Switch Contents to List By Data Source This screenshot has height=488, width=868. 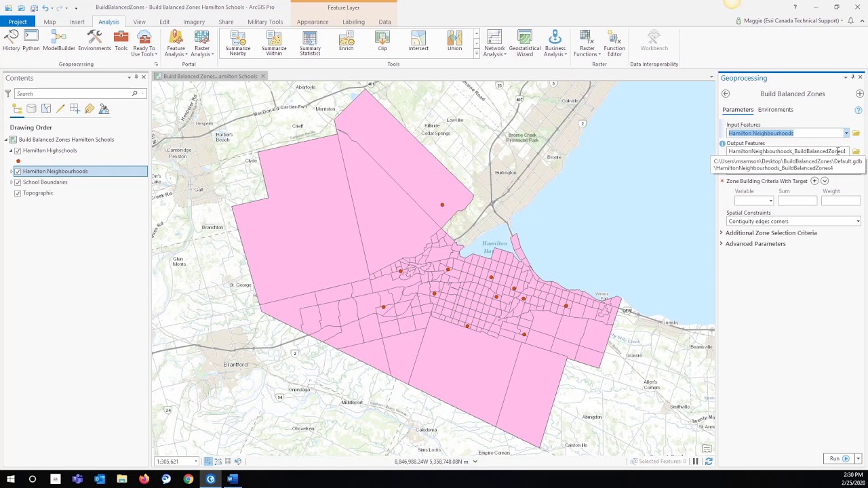(x=31, y=108)
